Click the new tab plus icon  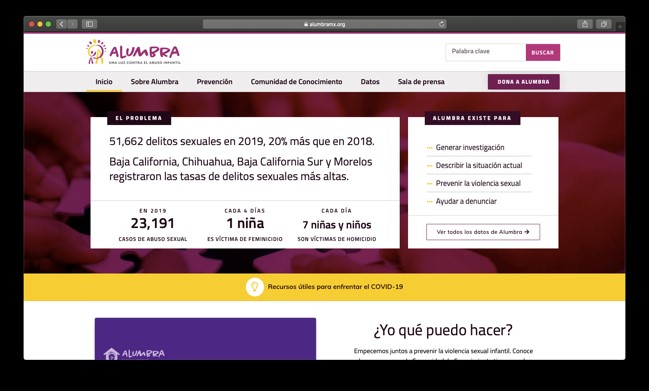pos(620,26)
